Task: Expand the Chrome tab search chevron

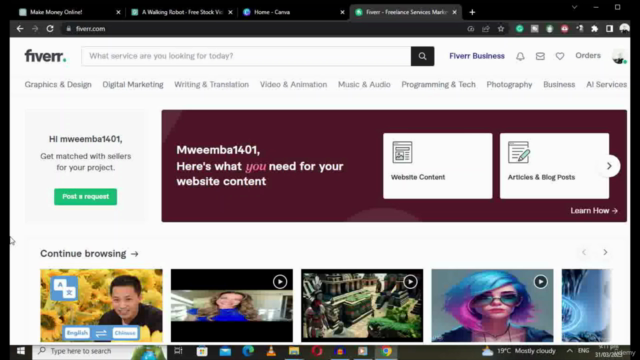Action: click(x=574, y=7)
